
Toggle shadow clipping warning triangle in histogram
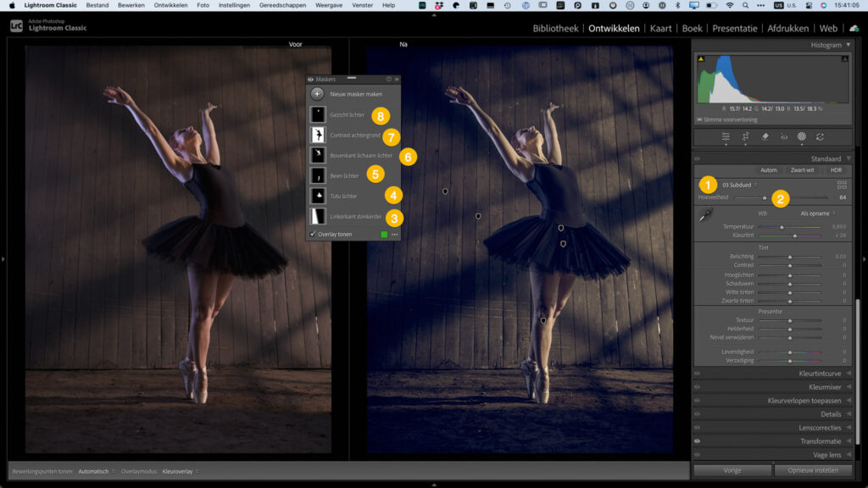coord(701,58)
